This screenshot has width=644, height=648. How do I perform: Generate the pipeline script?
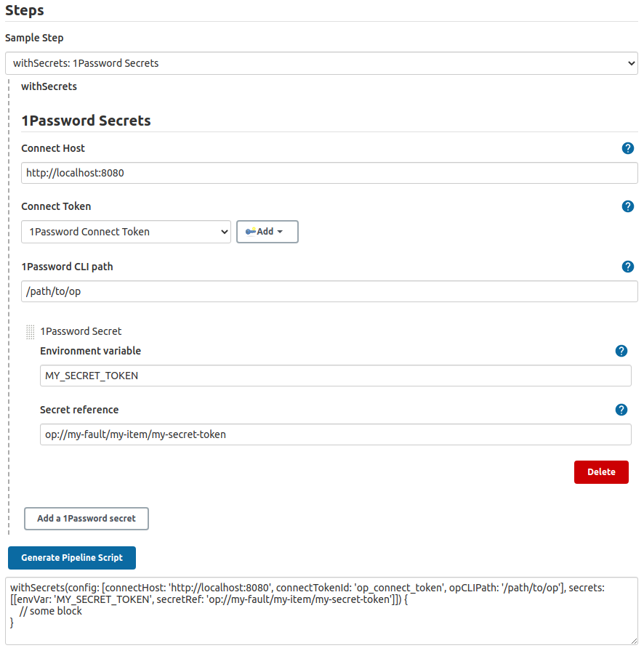point(72,558)
